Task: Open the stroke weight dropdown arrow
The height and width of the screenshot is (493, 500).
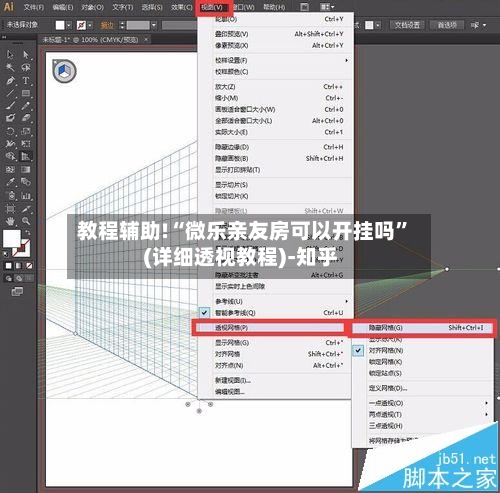Action: click(x=154, y=25)
